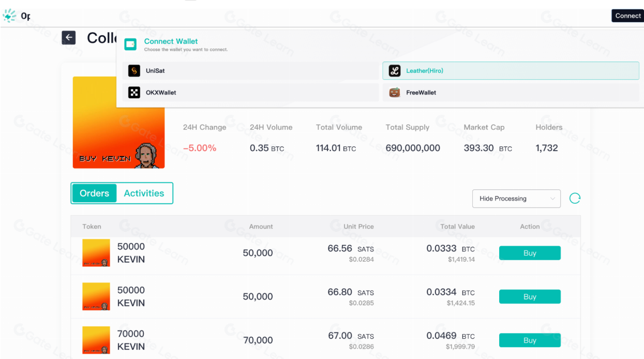Image resolution: width=644 pixels, height=359 pixels.
Task: Click the OKXWallet checkered icon
Action: tap(134, 93)
